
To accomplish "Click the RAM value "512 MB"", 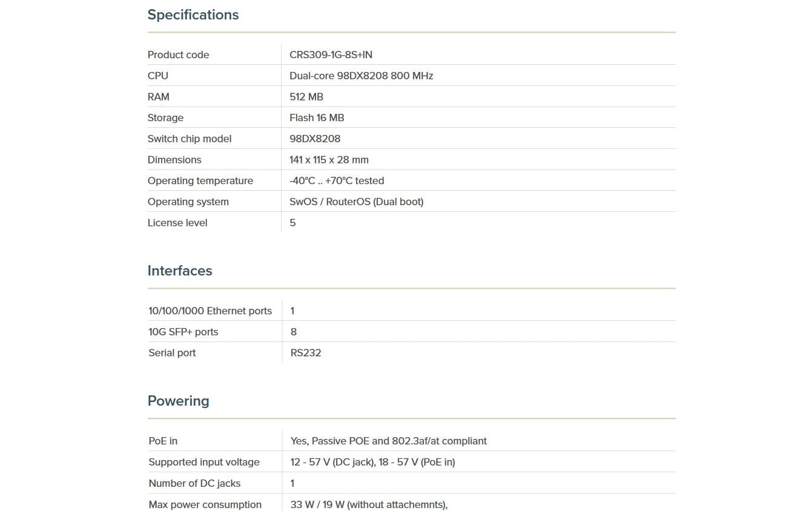I will (x=306, y=97).
